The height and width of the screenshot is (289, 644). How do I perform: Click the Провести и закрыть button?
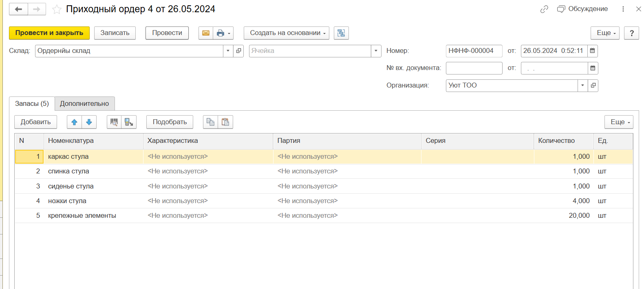49,33
